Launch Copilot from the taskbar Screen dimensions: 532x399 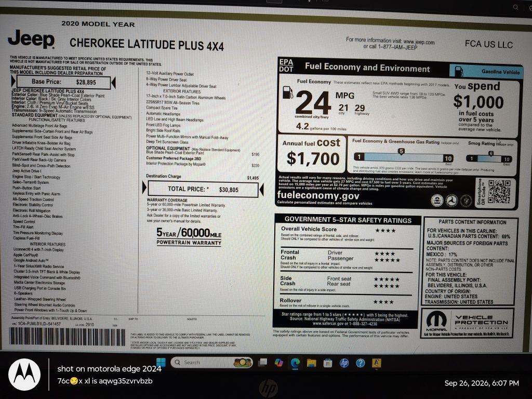point(279,363)
